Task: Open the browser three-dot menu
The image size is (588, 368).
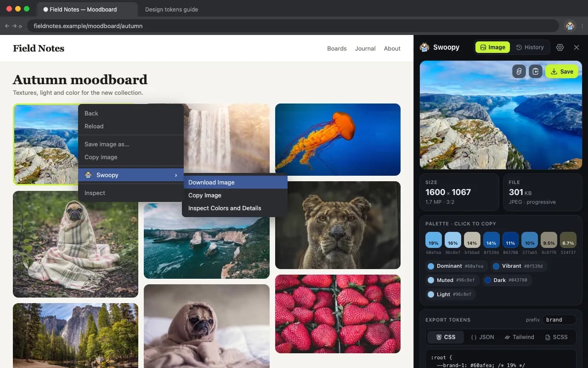Action: coord(582,26)
